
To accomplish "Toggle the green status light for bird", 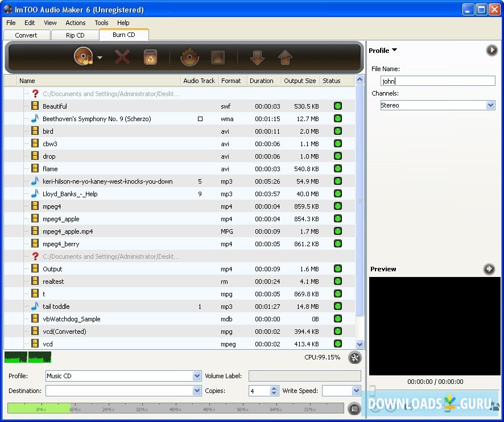I will 338,131.
